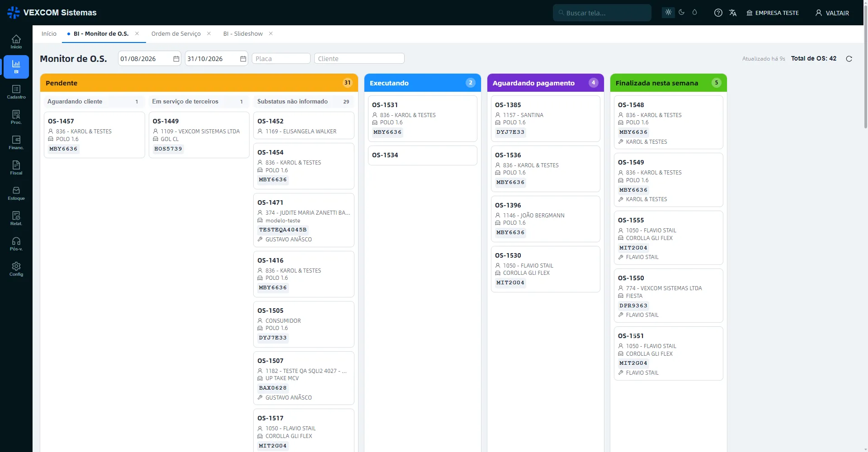This screenshot has width=868, height=452.
Task: Focus the Buscar tela search box
Action: [x=602, y=13]
